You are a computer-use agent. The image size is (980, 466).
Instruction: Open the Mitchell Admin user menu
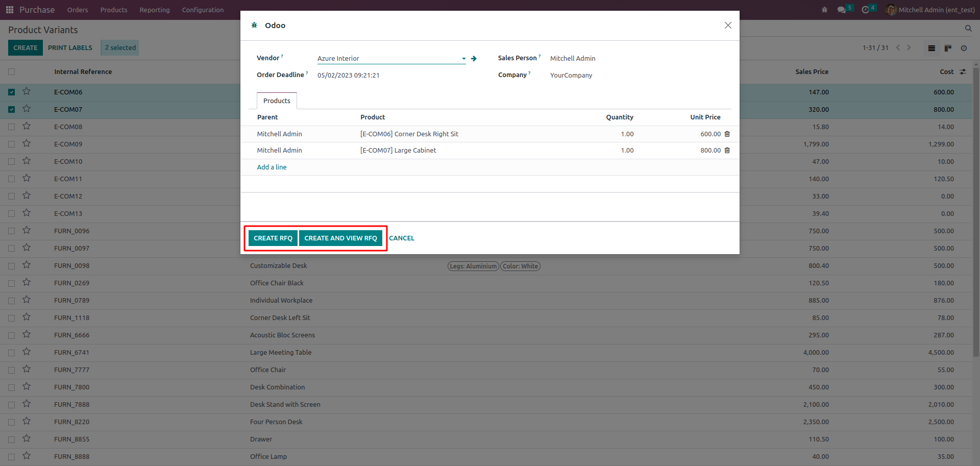(930, 10)
